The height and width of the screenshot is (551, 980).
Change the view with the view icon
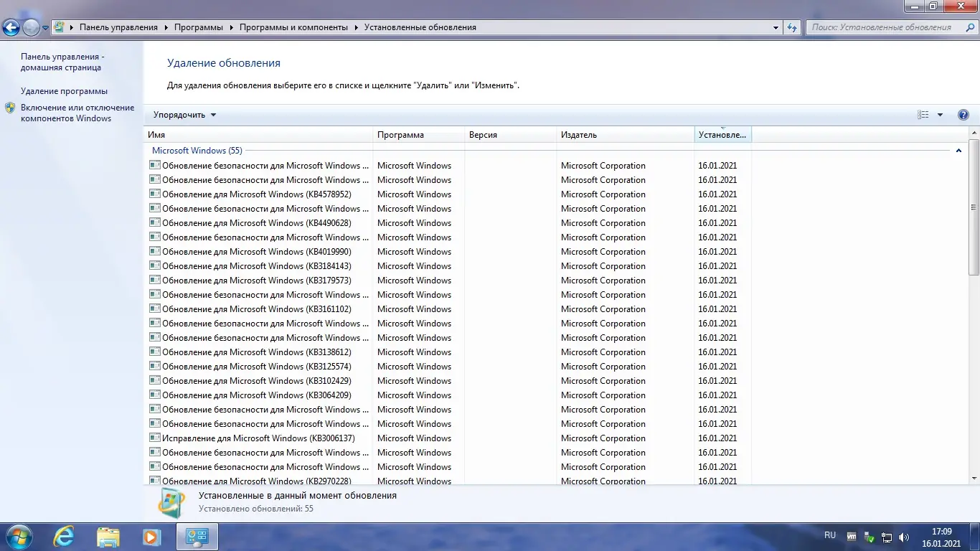[x=923, y=115]
